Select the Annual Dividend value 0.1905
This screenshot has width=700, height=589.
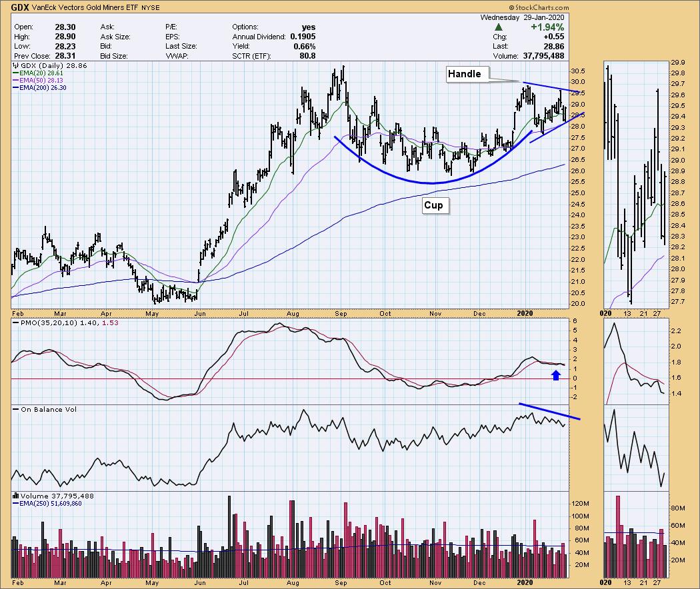[x=303, y=37]
